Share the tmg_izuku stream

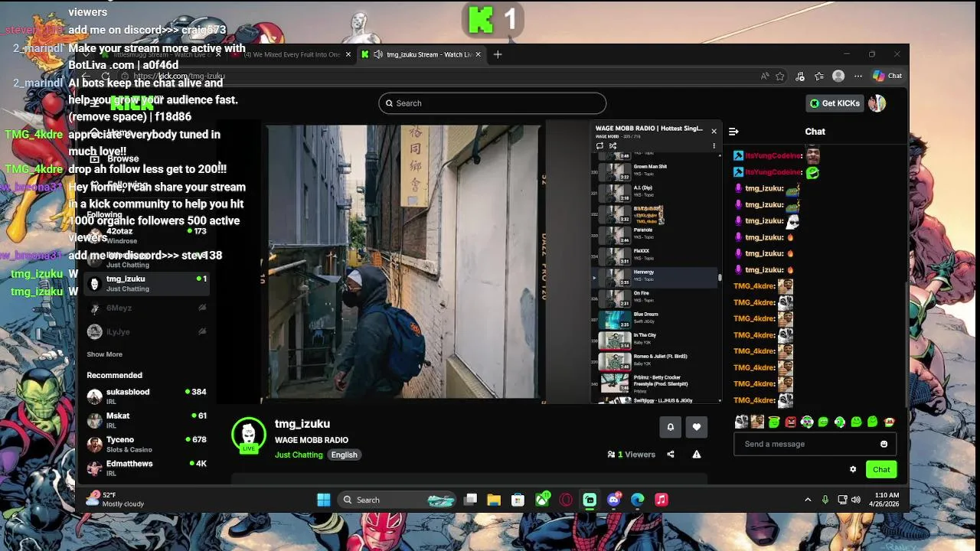pyautogui.click(x=671, y=454)
